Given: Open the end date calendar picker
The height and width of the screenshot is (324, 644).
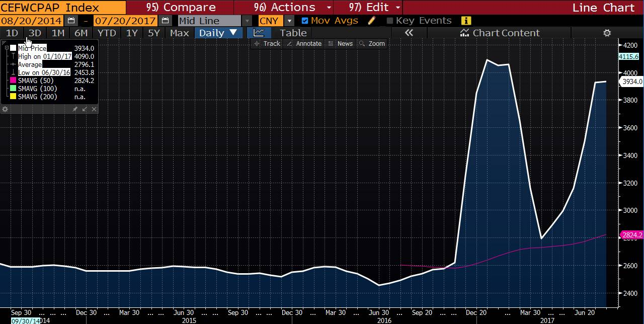Looking at the screenshot, I should [x=165, y=21].
